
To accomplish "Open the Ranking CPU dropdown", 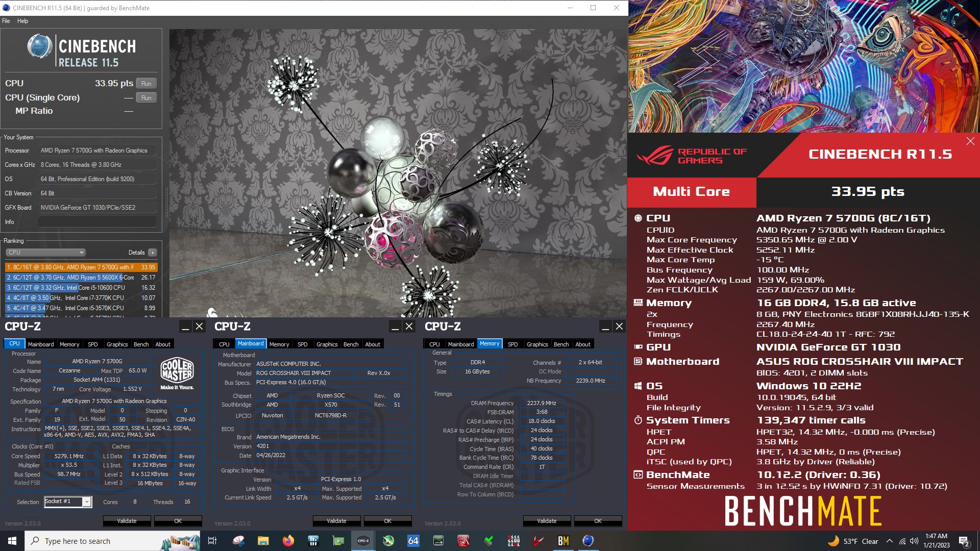I will click(45, 253).
